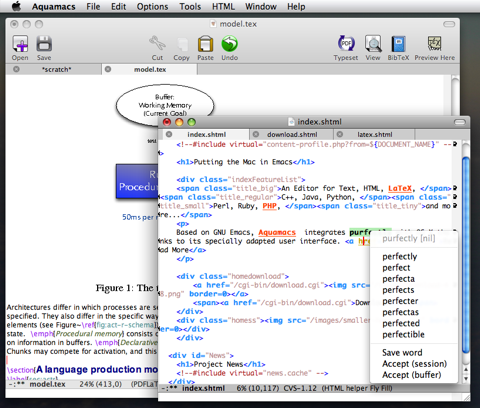The height and width of the screenshot is (408, 480).
Task: Click the Cut scissors icon
Action: [157, 44]
